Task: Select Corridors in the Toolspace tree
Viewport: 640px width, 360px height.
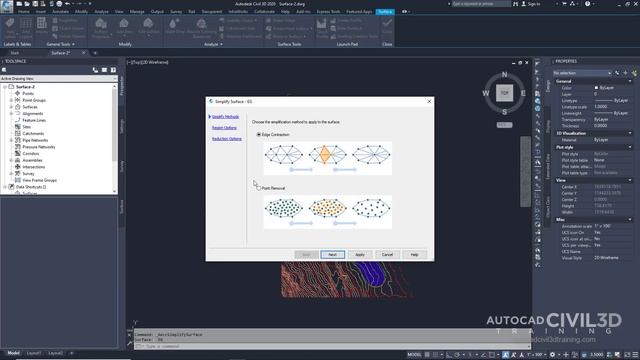Action: coord(31,153)
